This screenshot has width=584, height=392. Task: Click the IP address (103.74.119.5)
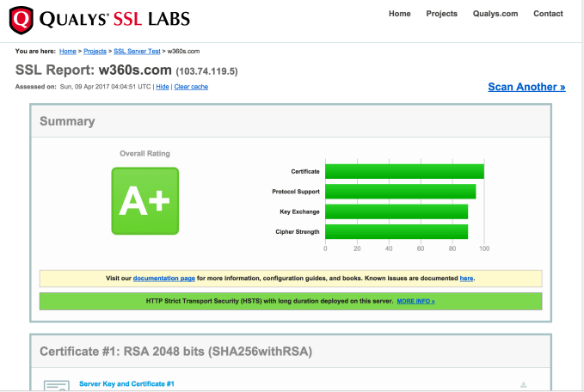coord(206,71)
